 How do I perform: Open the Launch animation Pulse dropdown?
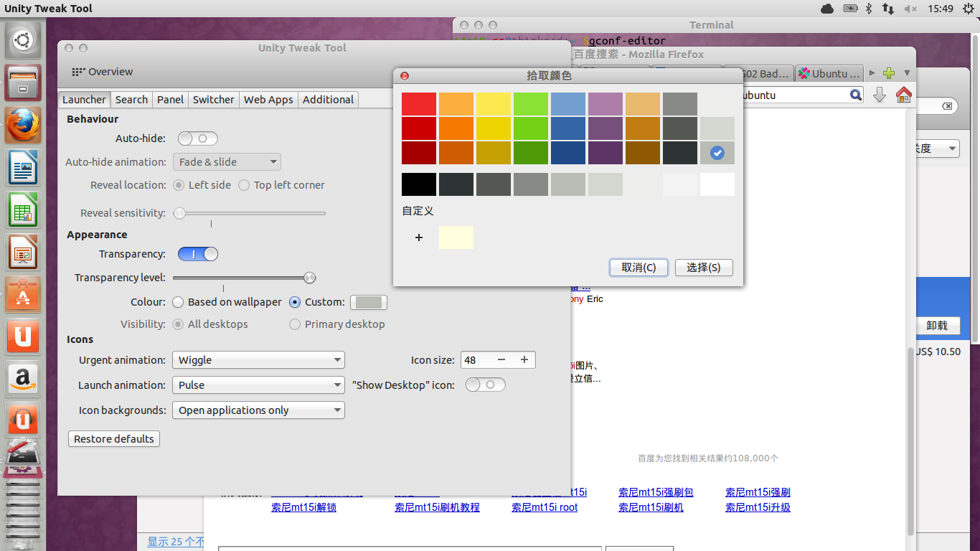pos(258,385)
